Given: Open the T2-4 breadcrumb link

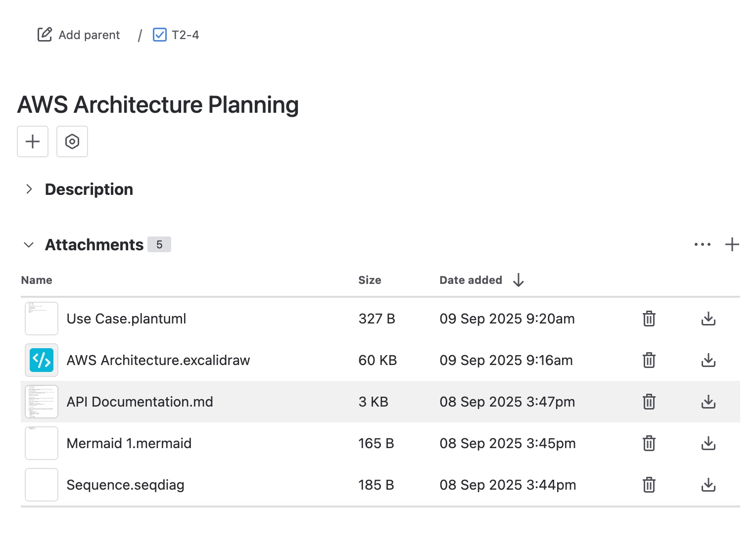Looking at the screenshot, I should [x=186, y=35].
